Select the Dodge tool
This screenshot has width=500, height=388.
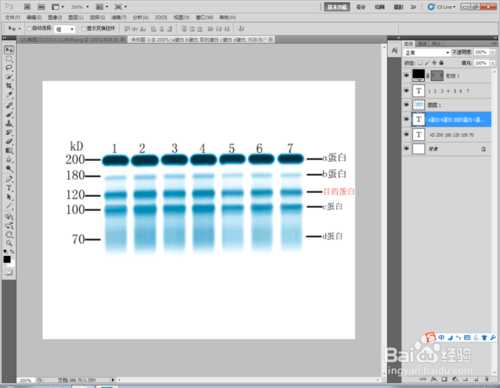[x=9, y=169]
